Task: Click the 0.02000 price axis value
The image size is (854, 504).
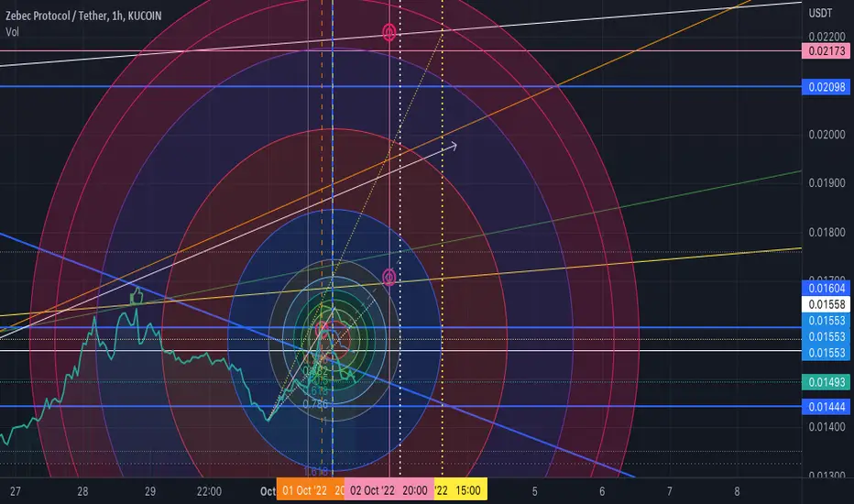Action: pyautogui.click(x=827, y=135)
